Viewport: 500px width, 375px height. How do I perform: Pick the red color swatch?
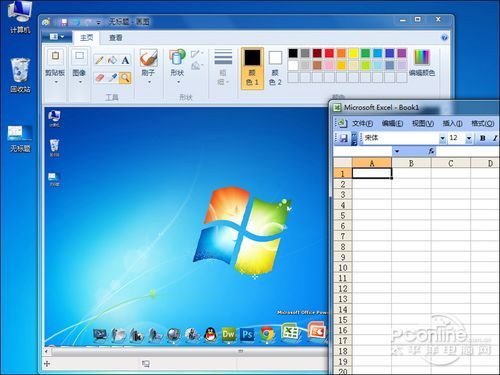pos(329,53)
